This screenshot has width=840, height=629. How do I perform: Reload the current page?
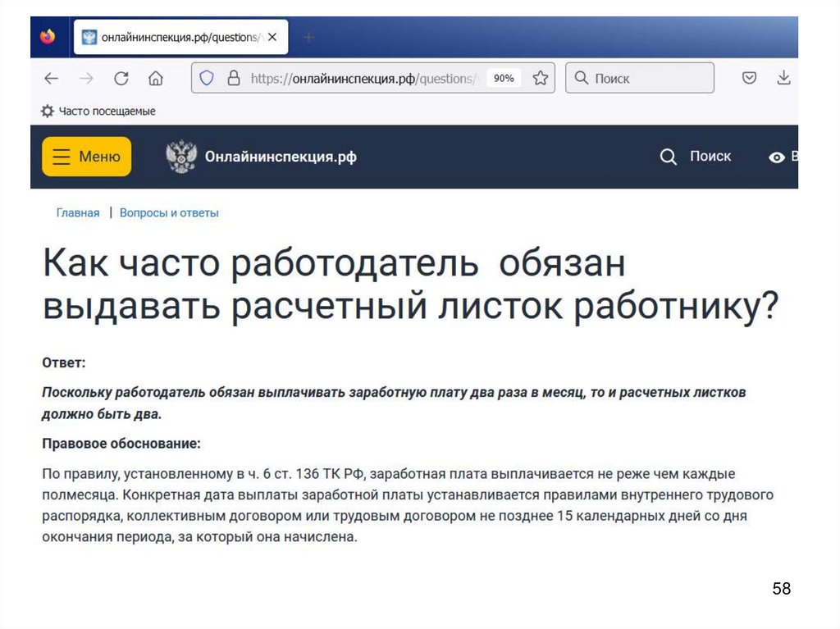click(121, 78)
